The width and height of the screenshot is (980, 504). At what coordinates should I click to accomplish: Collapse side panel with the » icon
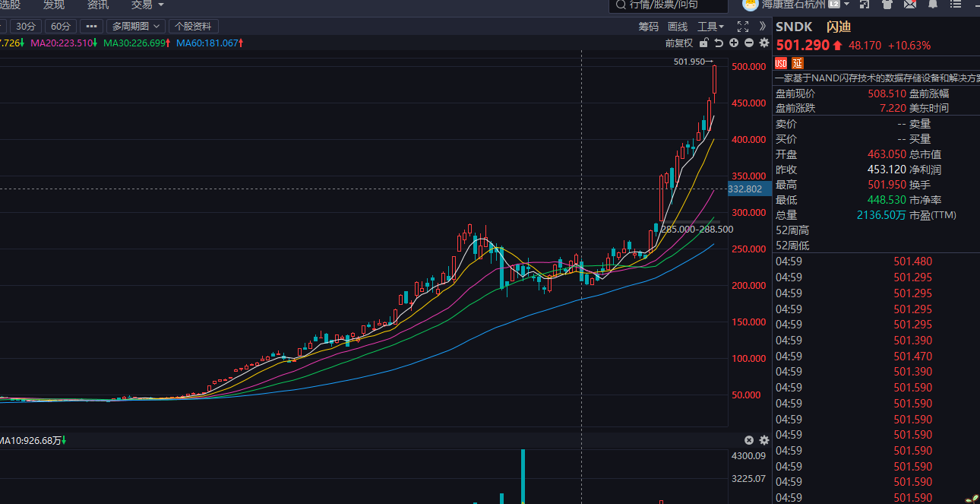763,27
